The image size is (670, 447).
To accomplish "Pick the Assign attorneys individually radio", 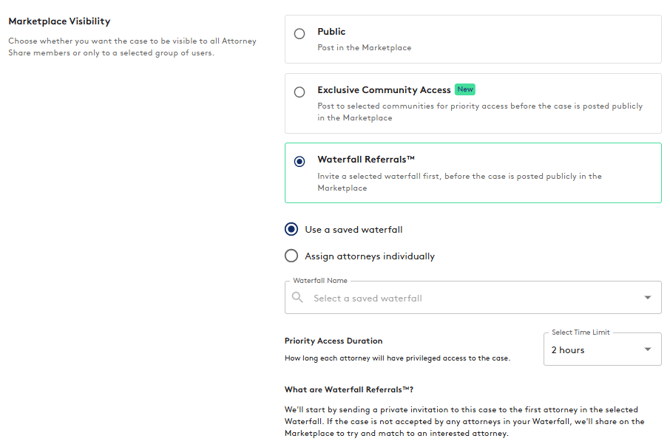I will pyautogui.click(x=291, y=256).
